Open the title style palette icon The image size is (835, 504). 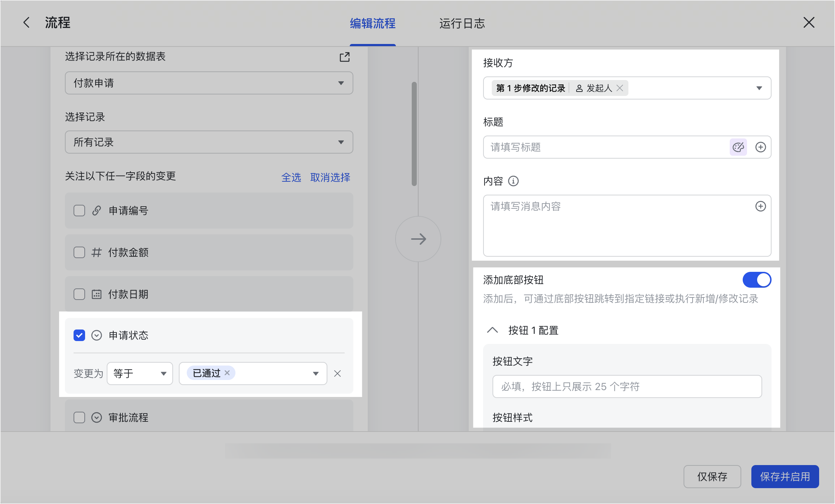738,147
